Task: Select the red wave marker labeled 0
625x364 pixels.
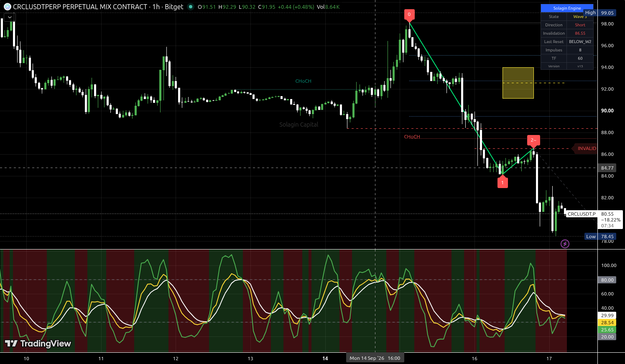Action: pyautogui.click(x=409, y=15)
